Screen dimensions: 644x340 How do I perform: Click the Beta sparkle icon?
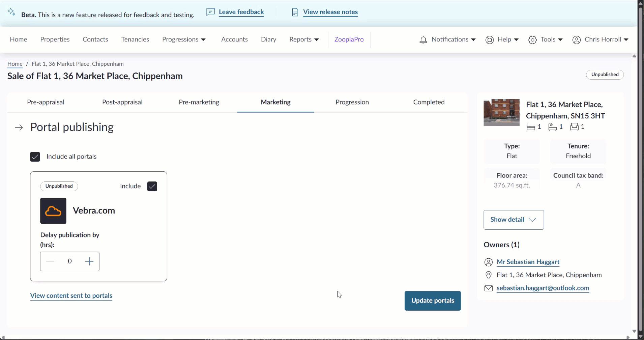(x=11, y=12)
